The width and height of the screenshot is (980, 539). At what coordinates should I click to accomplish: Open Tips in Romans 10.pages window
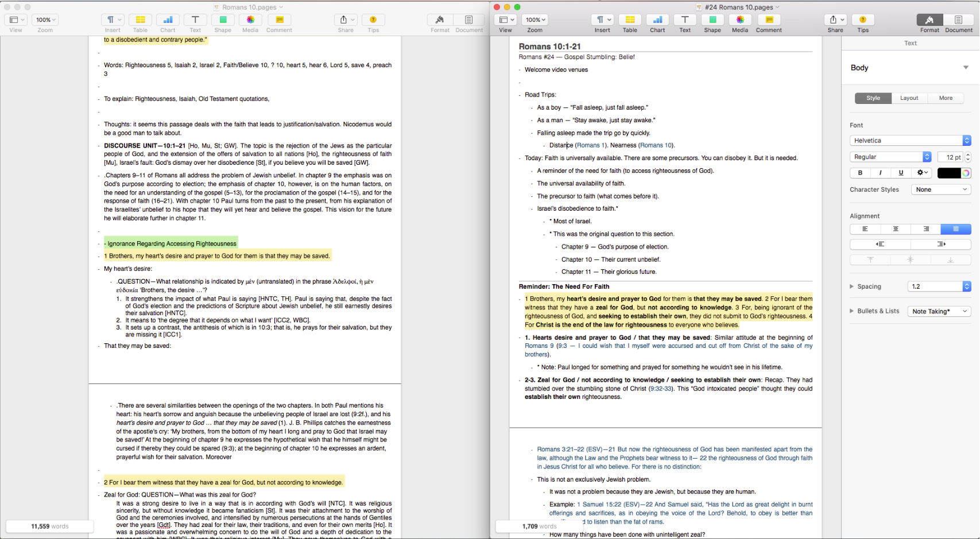(x=373, y=20)
